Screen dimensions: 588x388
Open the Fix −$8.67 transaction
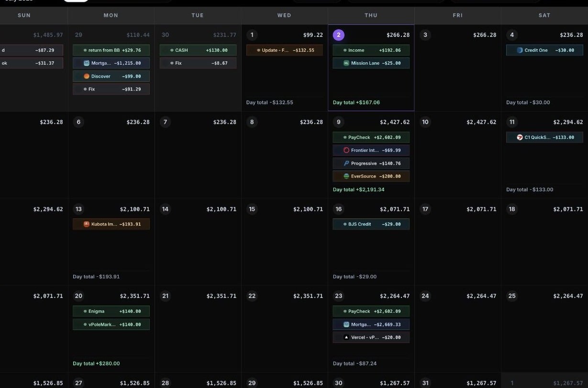pyautogui.click(x=198, y=63)
